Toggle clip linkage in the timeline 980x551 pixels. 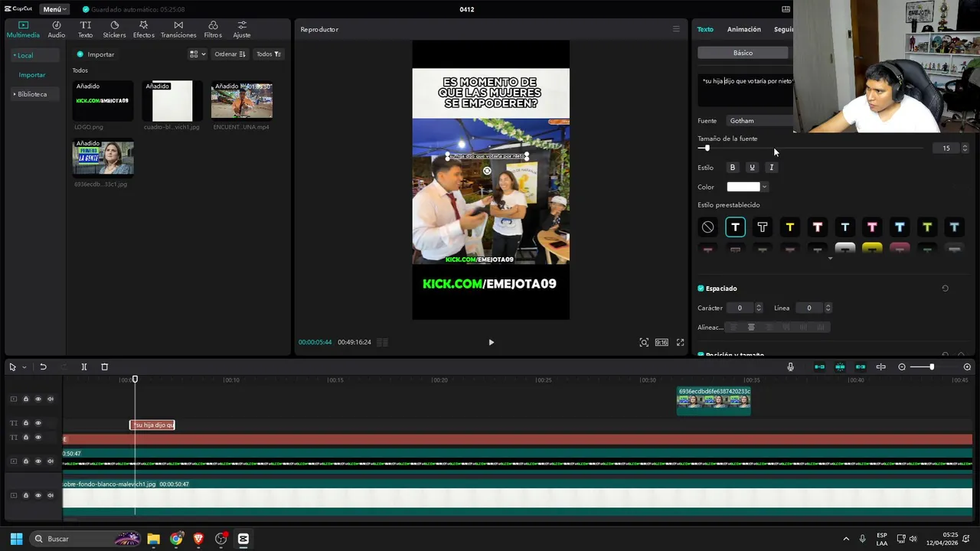point(861,367)
